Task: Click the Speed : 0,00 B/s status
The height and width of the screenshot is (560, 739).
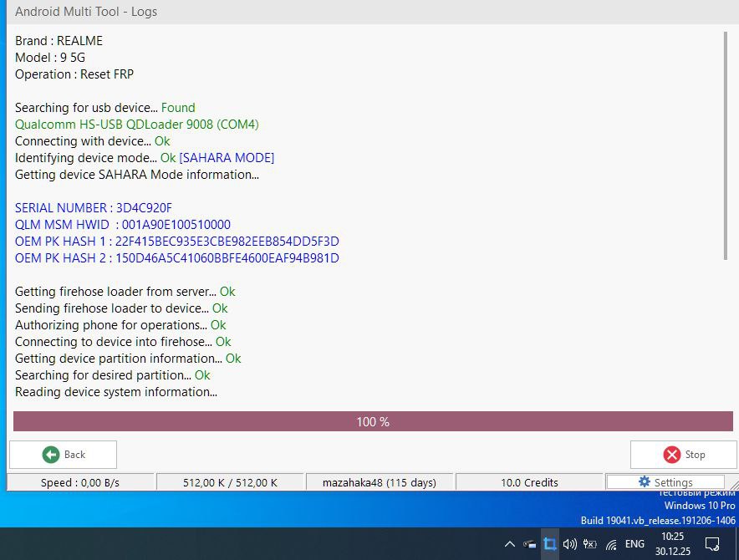Action: coord(80,483)
